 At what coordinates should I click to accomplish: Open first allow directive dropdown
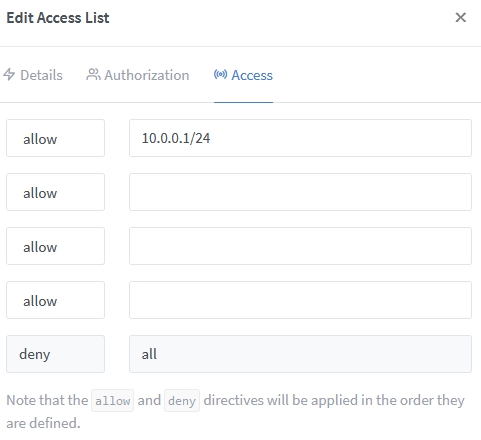click(x=55, y=138)
